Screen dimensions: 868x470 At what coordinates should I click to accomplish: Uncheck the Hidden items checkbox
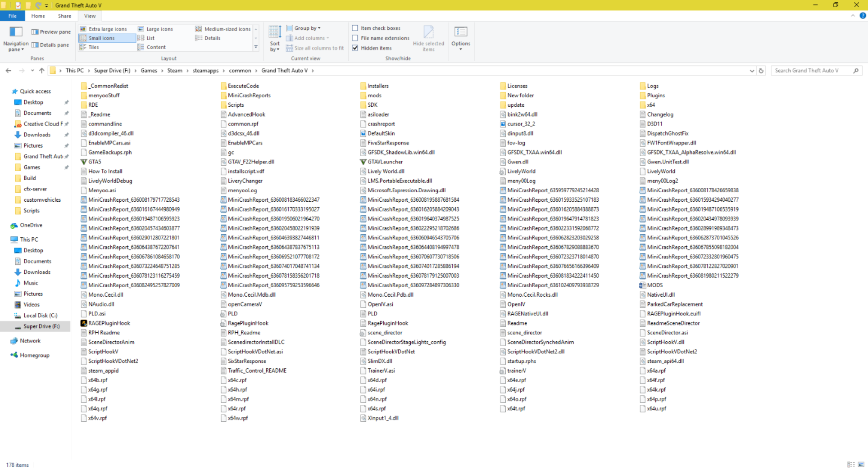point(355,48)
